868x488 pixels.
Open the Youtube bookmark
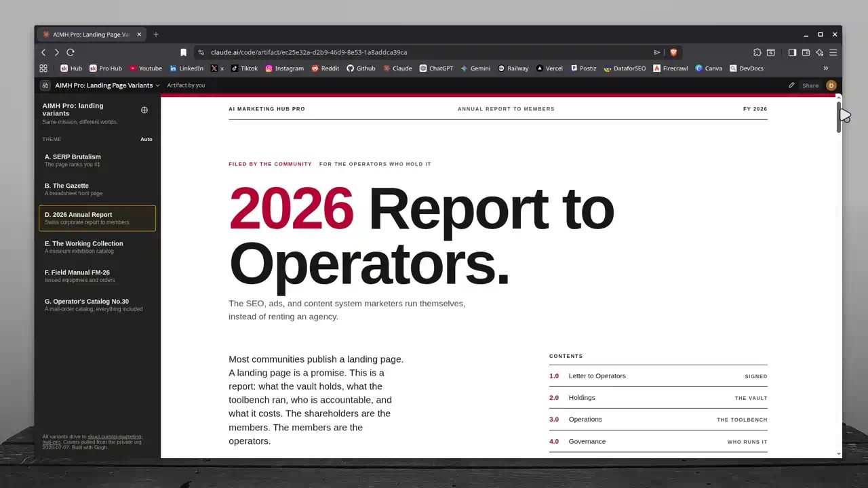[146, 68]
